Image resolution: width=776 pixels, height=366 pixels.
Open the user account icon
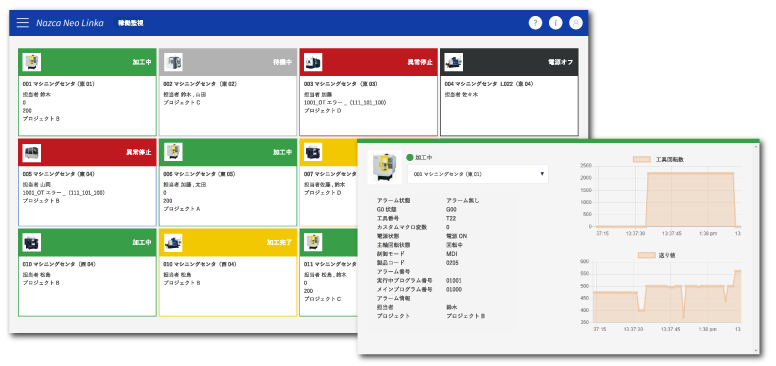[576, 23]
